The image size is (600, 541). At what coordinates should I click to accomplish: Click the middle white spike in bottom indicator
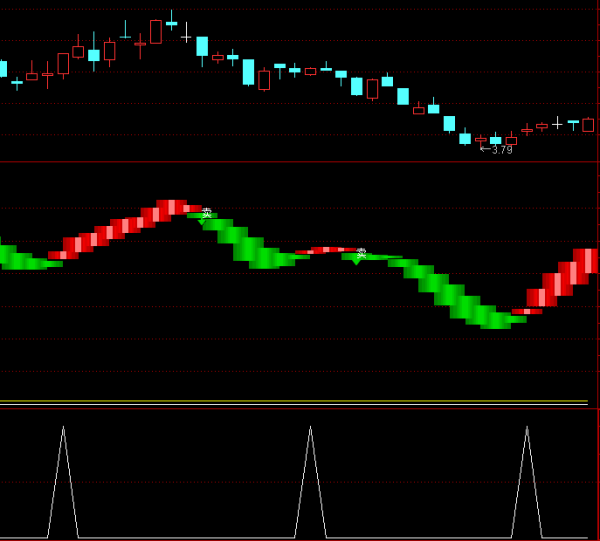pyautogui.click(x=310, y=430)
